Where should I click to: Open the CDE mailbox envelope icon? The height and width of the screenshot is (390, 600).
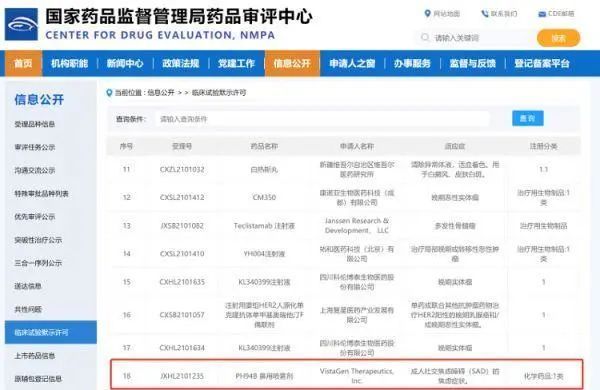[x=542, y=14]
